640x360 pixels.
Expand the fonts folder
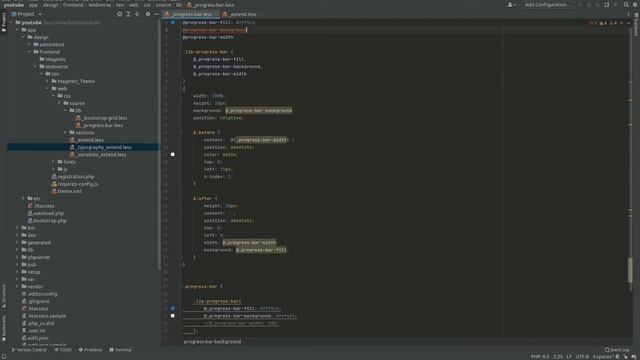[53, 162]
